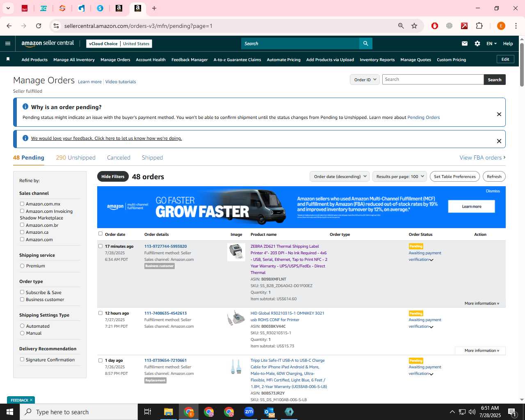Select order 113-9727744-5993820 checkbox
Image resolution: width=525 pixels, height=420 pixels.
tap(100, 246)
